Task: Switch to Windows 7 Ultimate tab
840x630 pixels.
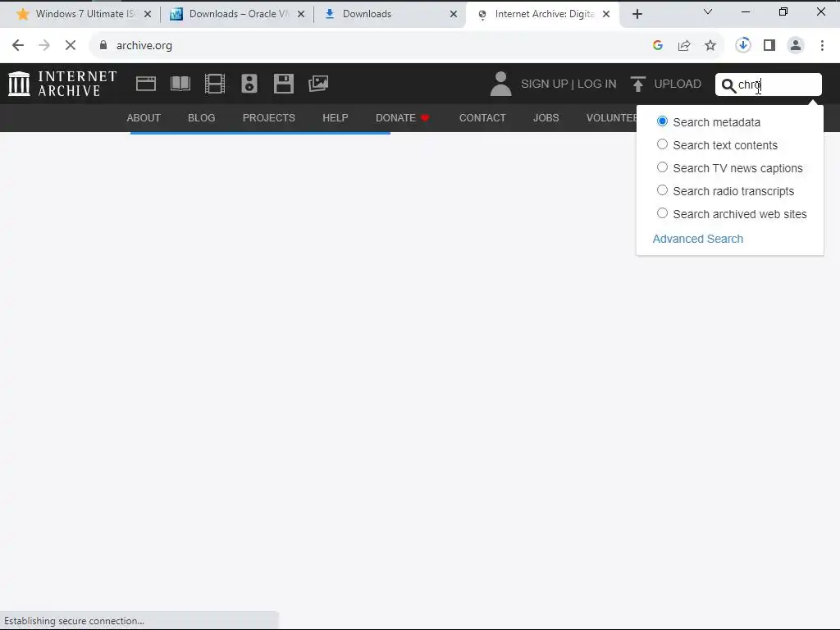Action: [x=84, y=14]
